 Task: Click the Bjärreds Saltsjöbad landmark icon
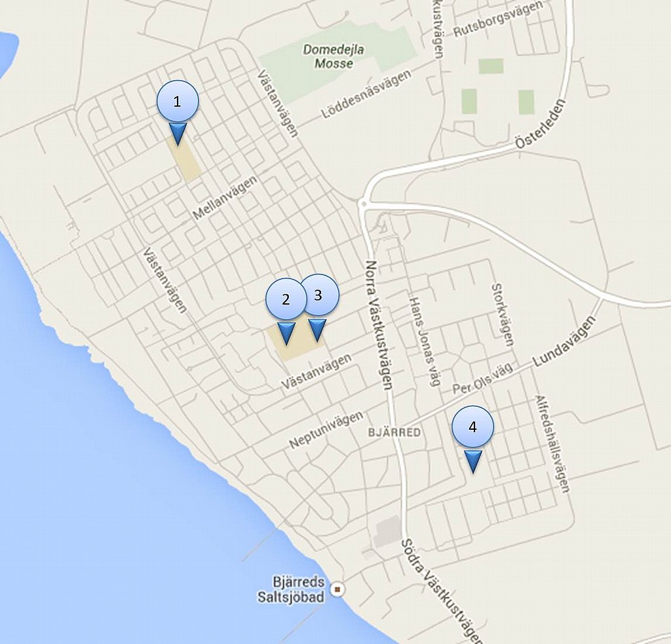pyautogui.click(x=338, y=590)
